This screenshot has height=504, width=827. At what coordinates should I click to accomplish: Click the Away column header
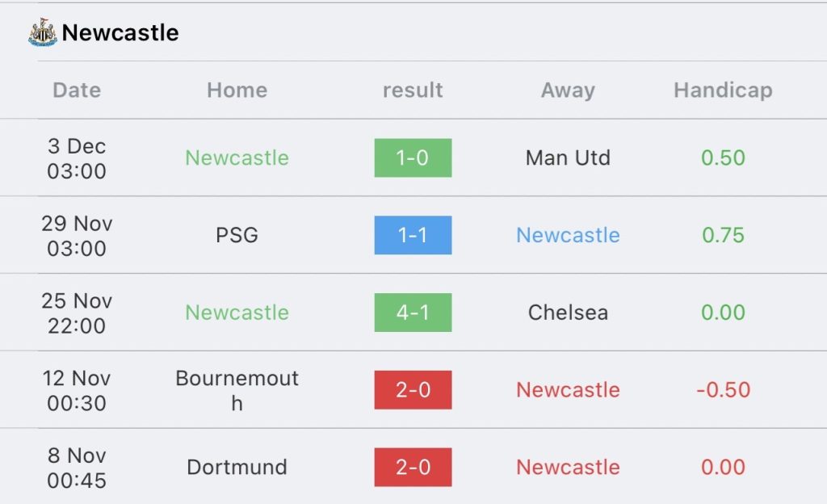[568, 90]
